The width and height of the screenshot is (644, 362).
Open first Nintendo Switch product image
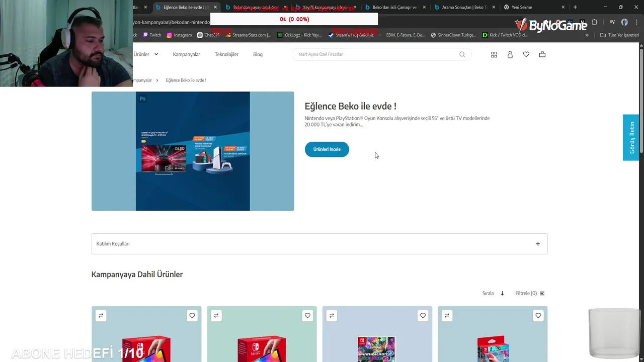click(x=146, y=349)
